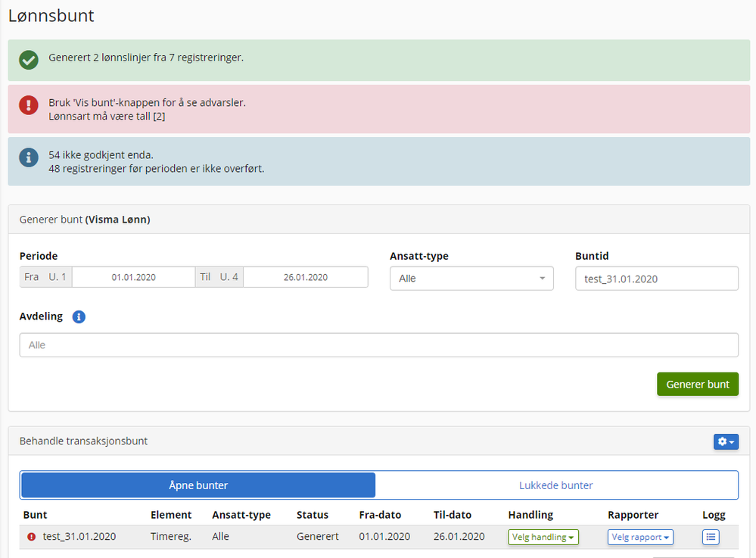Click the Rapporter column header
756x558 pixels.
click(633, 515)
